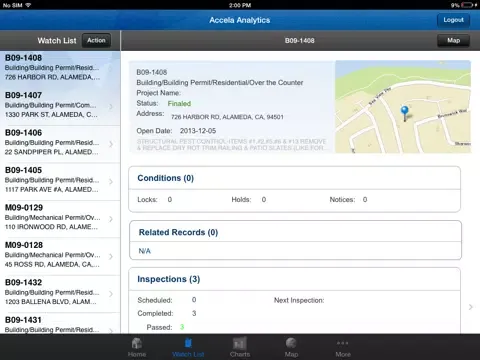The image size is (480, 360).
Task: Tap the Open Date 2013-12-05 value
Action: (x=198, y=131)
